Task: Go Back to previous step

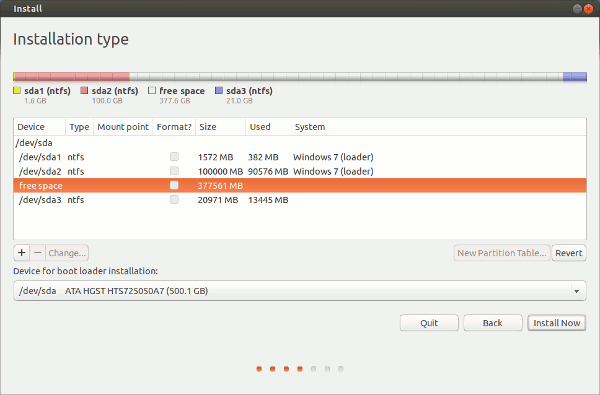Action: (492, 323)
